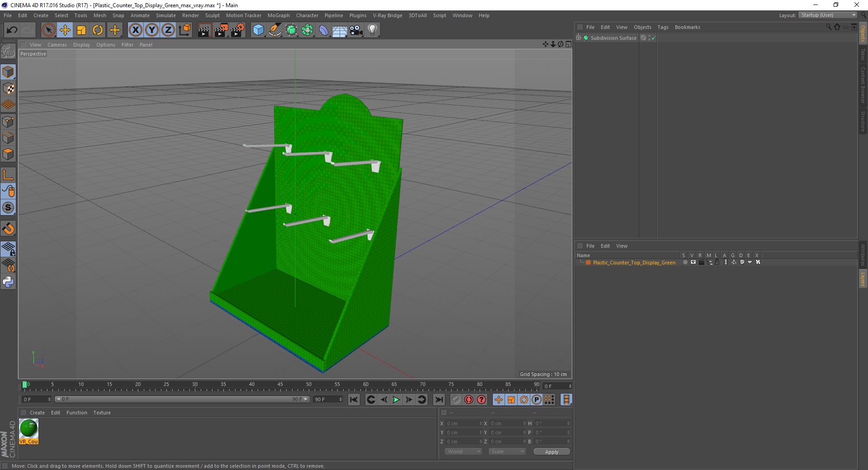Image resolution: width=868 pixels, height=470 pixels.
Task: Render to Picture Viewer
Action: (221, 30)
